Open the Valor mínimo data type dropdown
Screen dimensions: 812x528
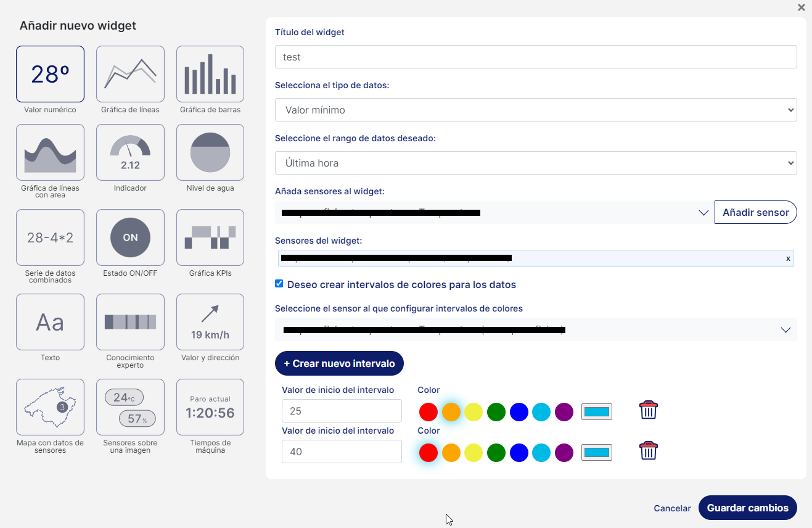pos(535,110)
